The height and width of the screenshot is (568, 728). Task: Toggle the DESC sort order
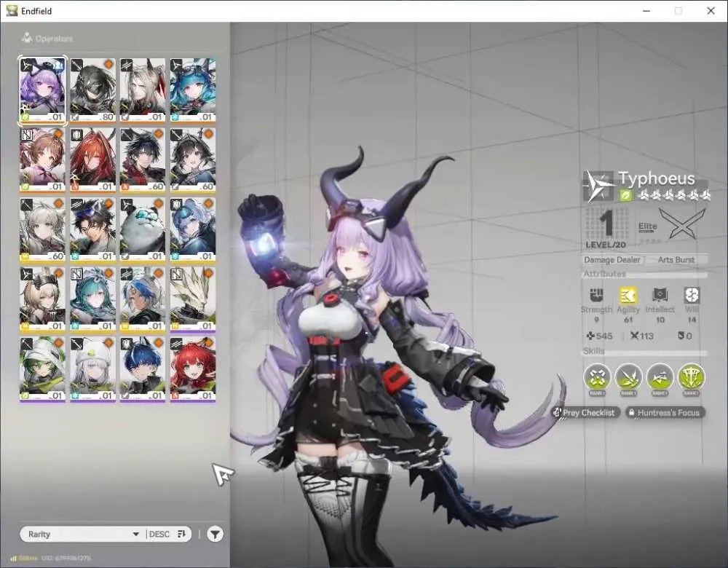click(x=167, y=534)
